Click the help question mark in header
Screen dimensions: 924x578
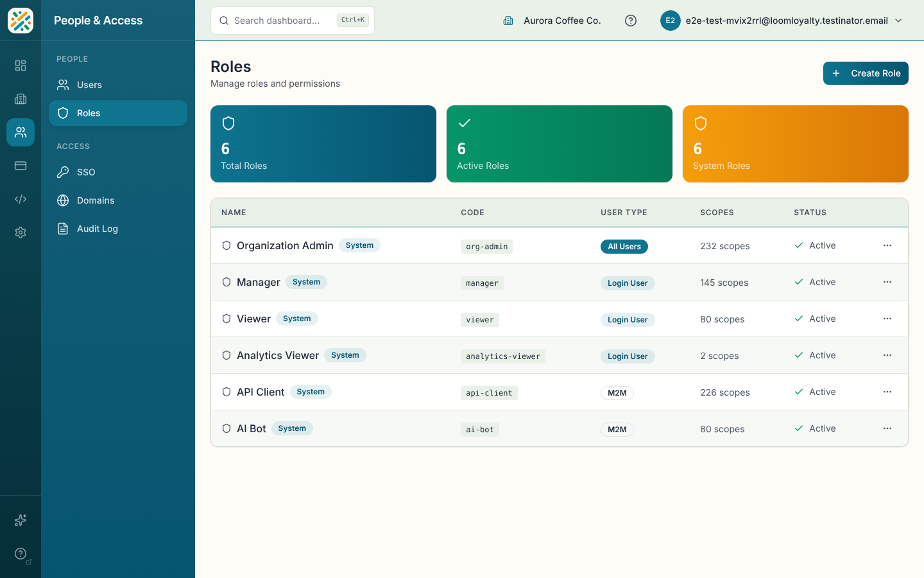(x=631, y=21)
